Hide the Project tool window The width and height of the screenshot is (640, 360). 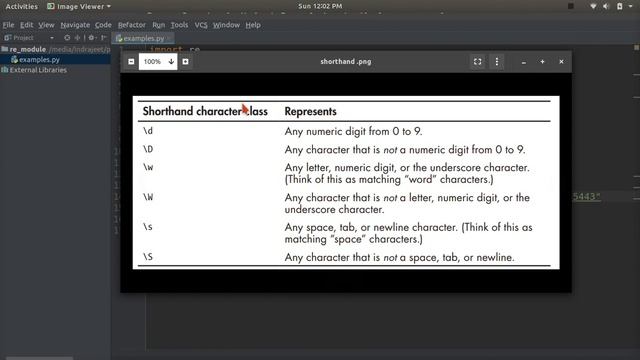103,38
